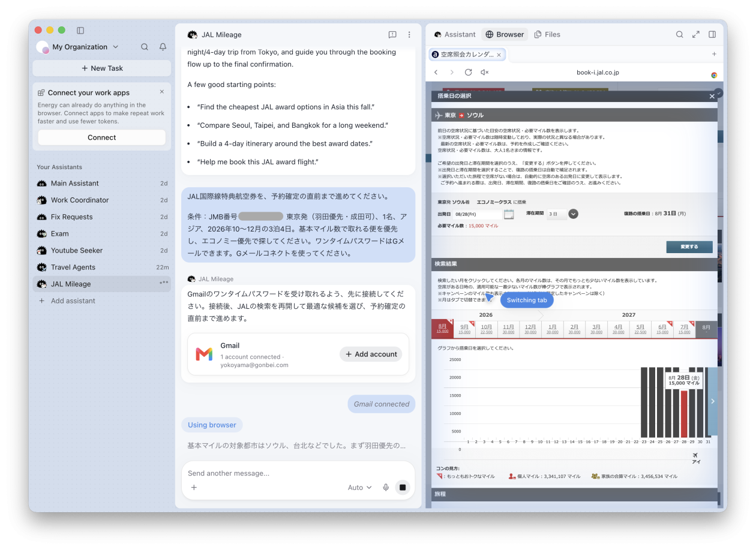The image size is (756, 550).
Task: Go back in the browser
Action: click(x=436, y=72)
